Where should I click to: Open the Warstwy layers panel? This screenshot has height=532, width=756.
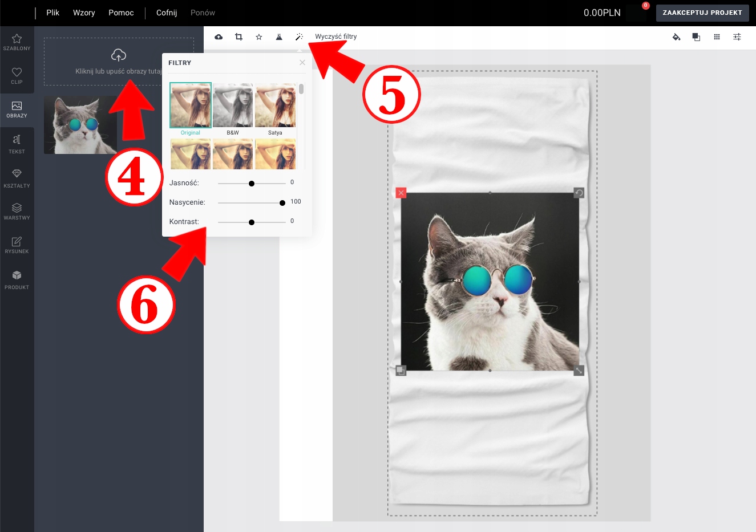[17, 211]
